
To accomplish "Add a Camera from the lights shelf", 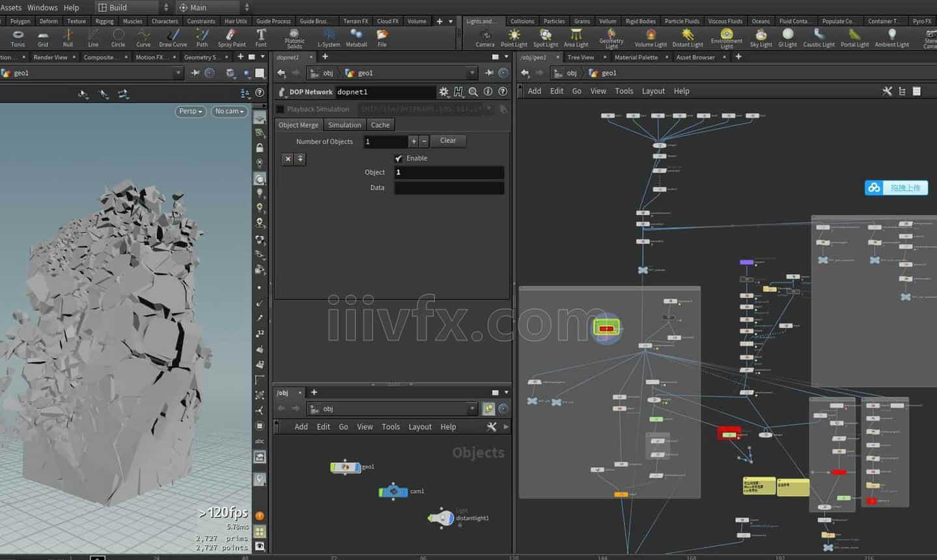I will point(485,38).
